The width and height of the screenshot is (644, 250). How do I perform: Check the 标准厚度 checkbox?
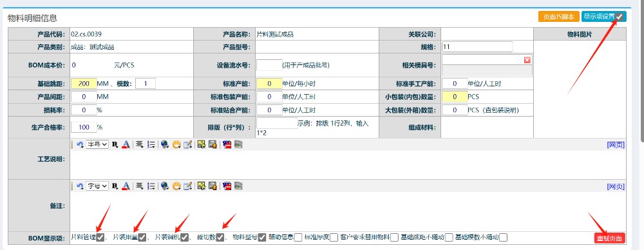pos(334,237)
